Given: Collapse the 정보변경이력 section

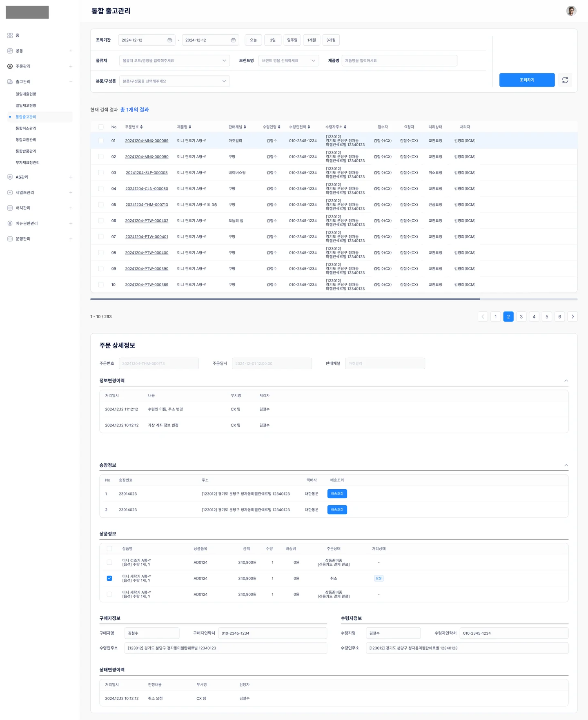Looking at the screenshot, I should click(x=566, y=381).
